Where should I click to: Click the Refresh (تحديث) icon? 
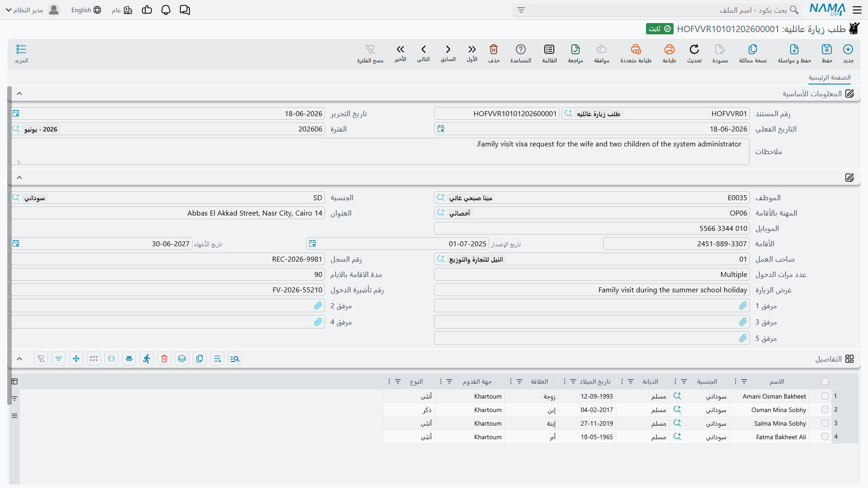click(694, 49)
